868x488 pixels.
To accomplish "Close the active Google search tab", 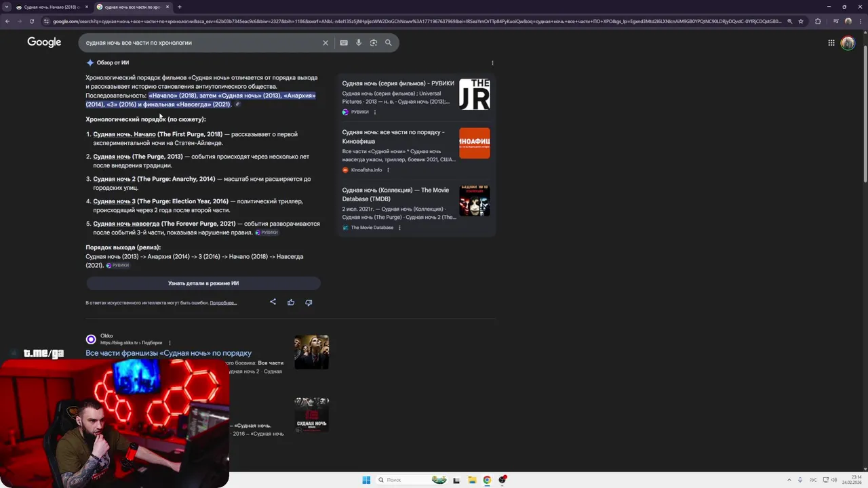I will coord(167,7).
